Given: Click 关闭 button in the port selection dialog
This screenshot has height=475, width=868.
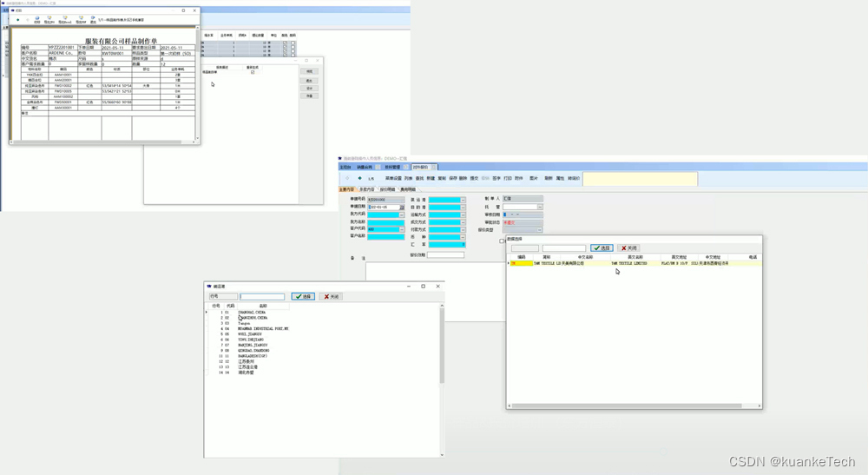Looking at the screenshot, I should point(331,297).
